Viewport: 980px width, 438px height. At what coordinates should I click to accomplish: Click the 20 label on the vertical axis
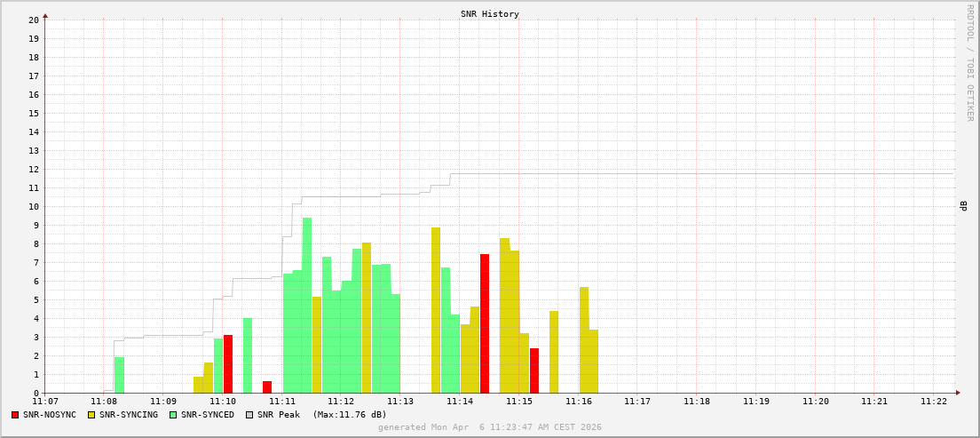click(x=34, y=20)
